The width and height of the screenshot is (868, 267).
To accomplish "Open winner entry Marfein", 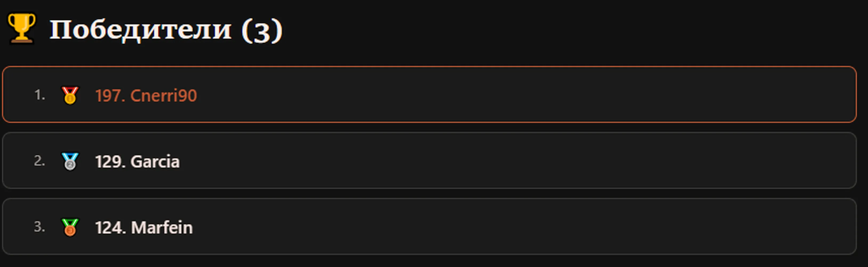I will point(162,227).
